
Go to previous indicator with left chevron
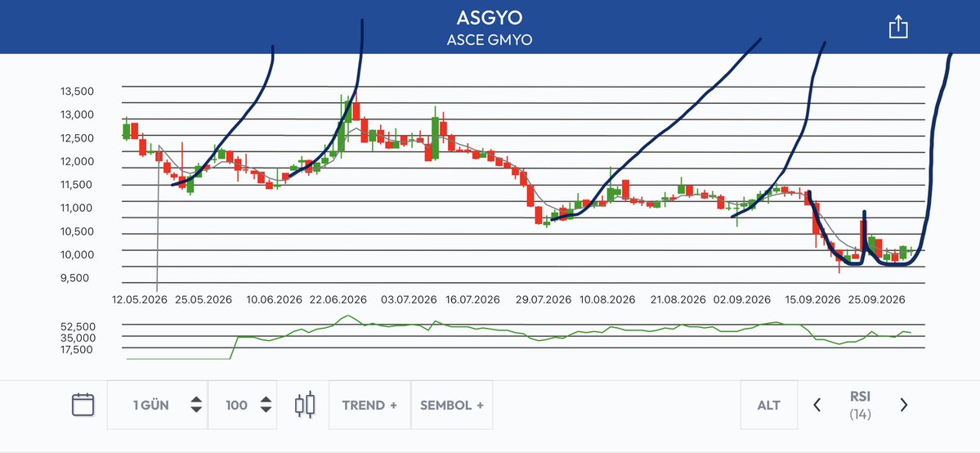[x=817, y=405]
